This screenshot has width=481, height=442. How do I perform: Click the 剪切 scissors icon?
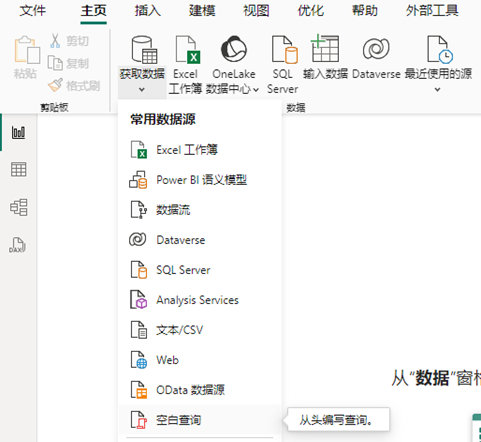55,41
